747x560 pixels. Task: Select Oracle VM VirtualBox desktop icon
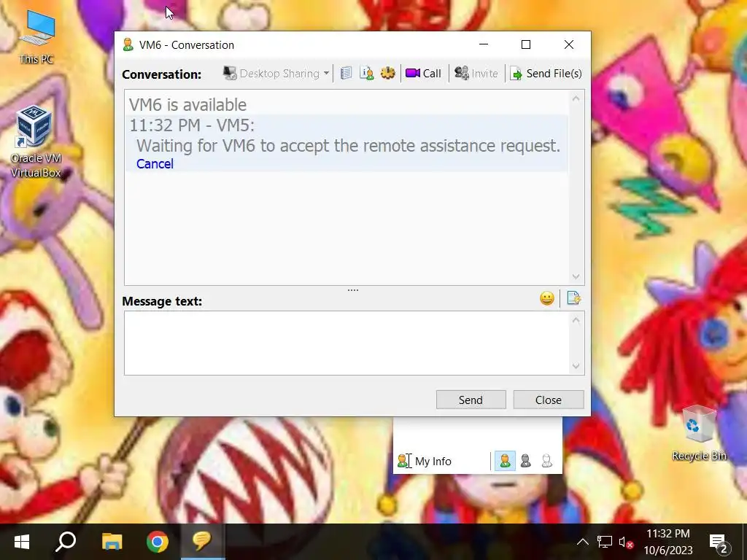pyautogui.click(x=36, y=142)
